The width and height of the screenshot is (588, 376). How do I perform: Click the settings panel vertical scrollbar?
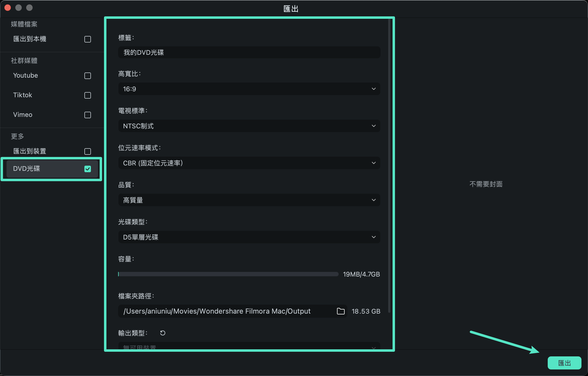(x=389, y=166)
